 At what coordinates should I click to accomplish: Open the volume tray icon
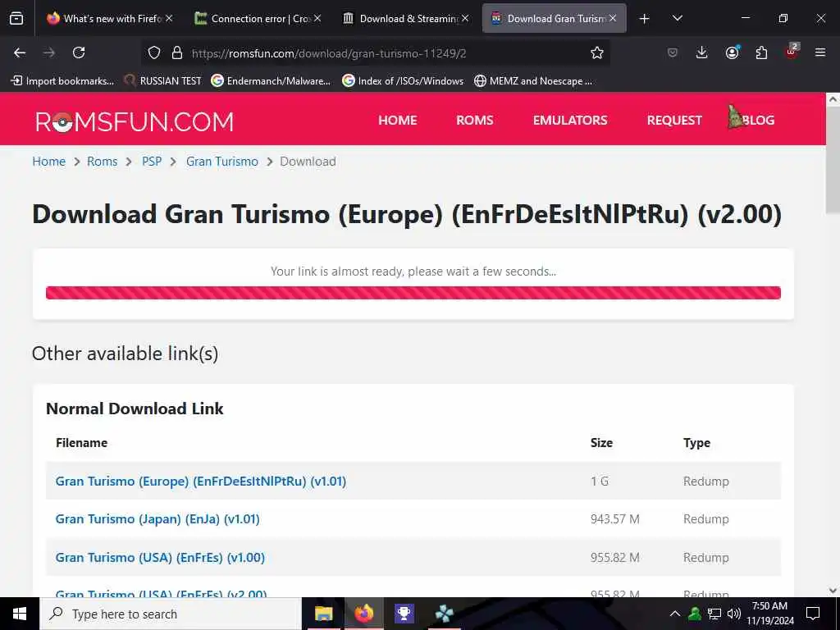click(x=734, y=614)
